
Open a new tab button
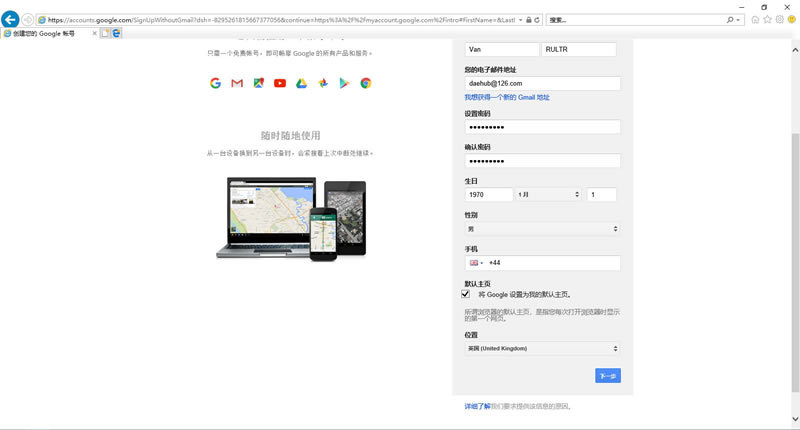pos(105,33)
